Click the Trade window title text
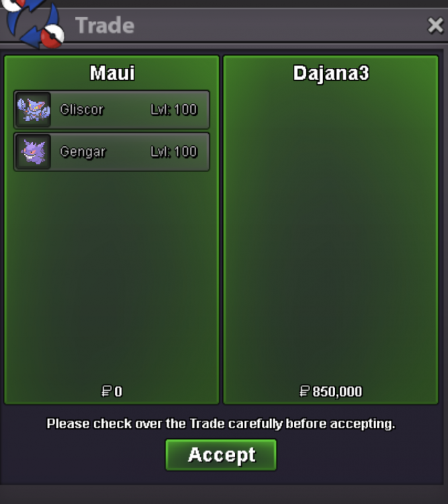 [105, 26]
